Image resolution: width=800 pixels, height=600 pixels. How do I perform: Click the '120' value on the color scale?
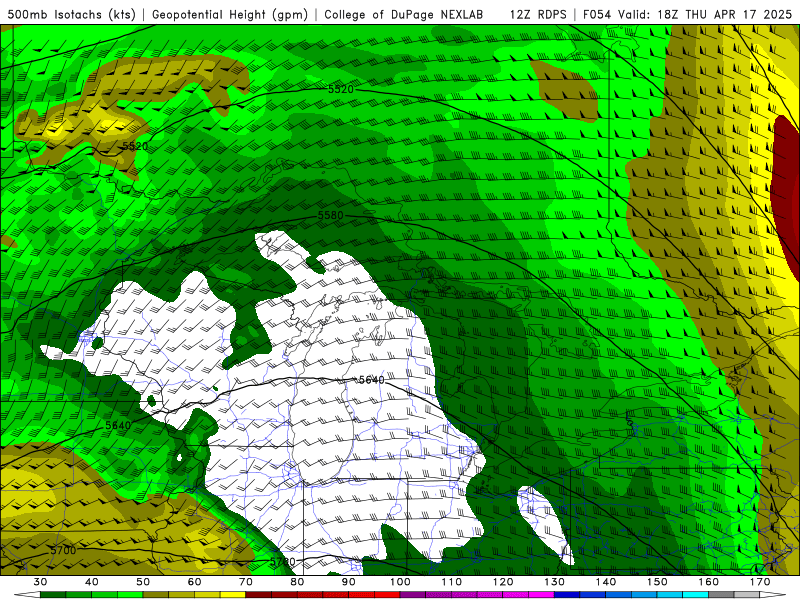[x=503, y=582]
